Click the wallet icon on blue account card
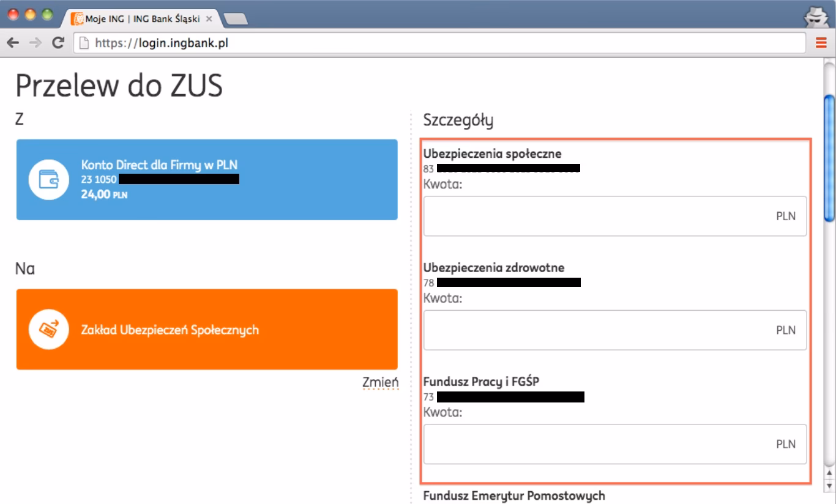The image size is (836, 504). pos(48,180)
